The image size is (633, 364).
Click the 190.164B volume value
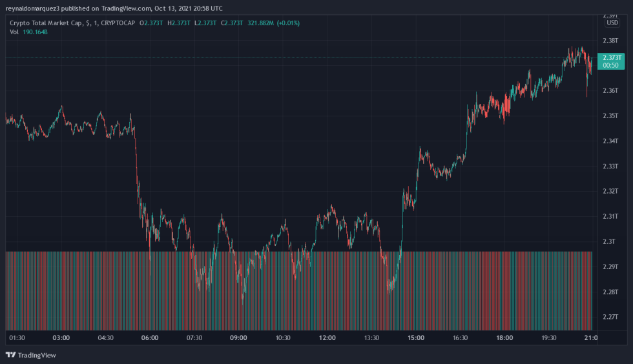tap(36, 32)
